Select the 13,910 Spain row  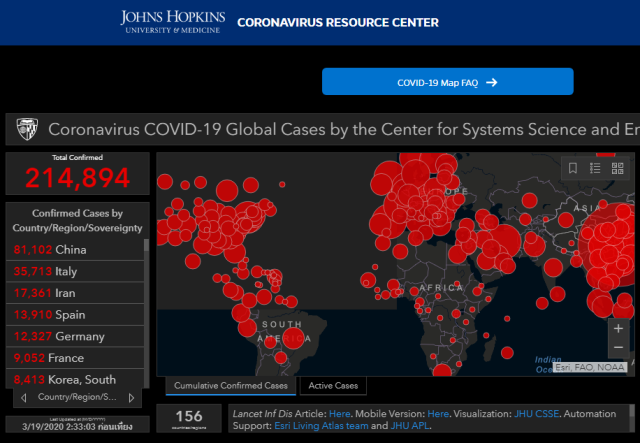tap(75, 314)
